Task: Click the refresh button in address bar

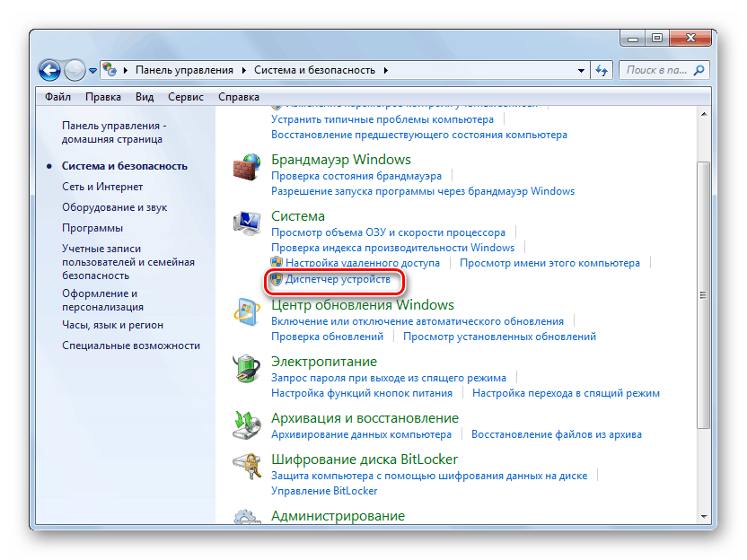Action: pos(602,71)
